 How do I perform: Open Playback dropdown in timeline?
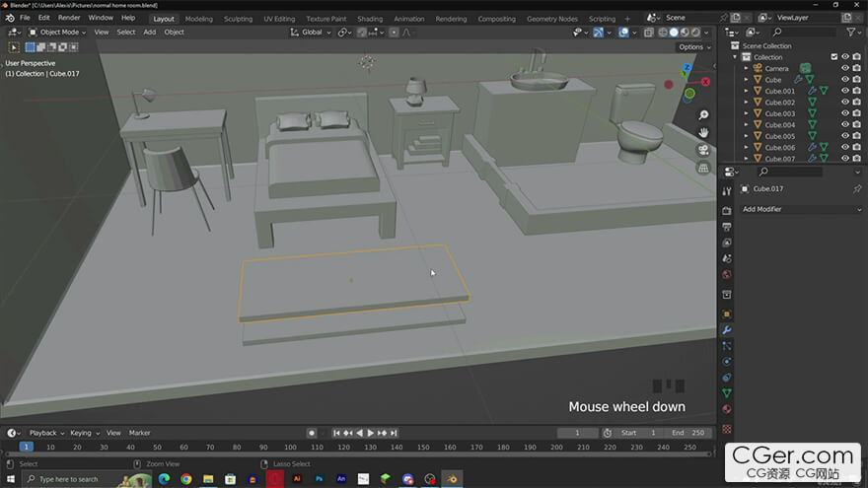pyautogui.click(x=46, y=433)
